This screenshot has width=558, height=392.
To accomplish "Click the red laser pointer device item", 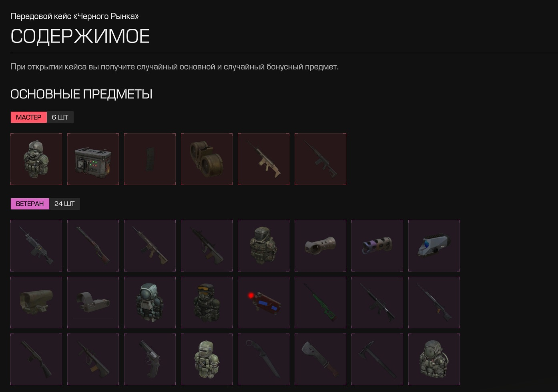I will (263, 302).
